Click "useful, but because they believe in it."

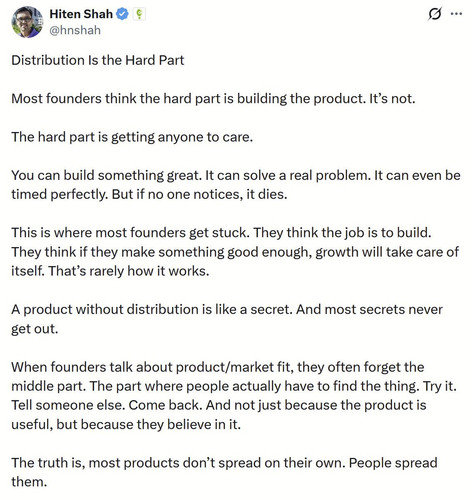126,425
